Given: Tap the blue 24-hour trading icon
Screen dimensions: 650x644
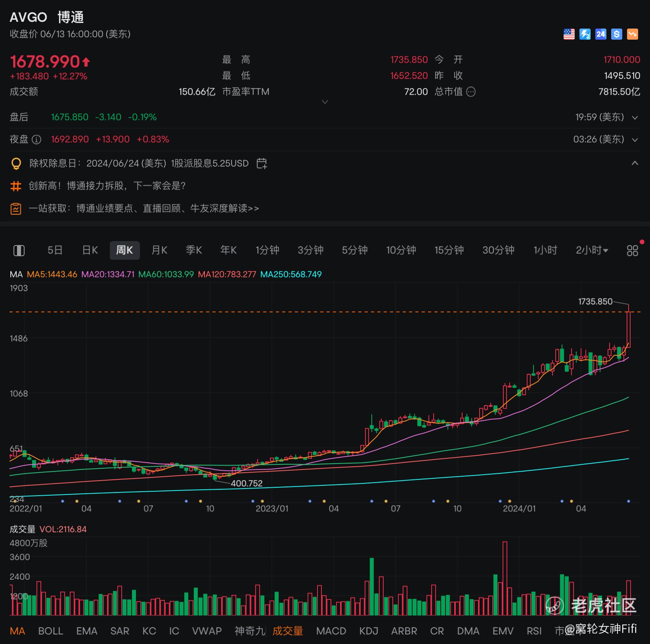Looking at the screenshot, I should click(600, 34).
